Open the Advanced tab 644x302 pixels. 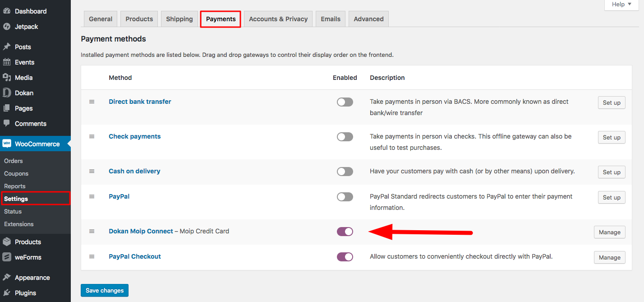369,19
